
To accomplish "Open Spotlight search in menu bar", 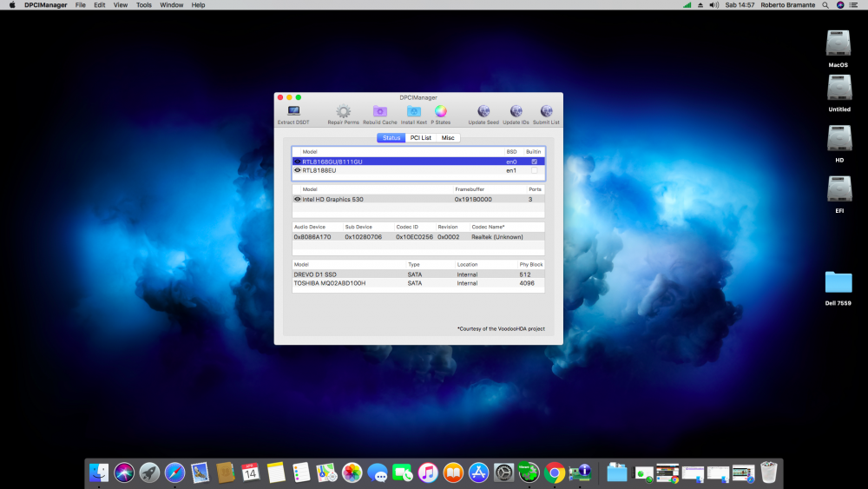I will pyautogui.click(x=825, y=5).
